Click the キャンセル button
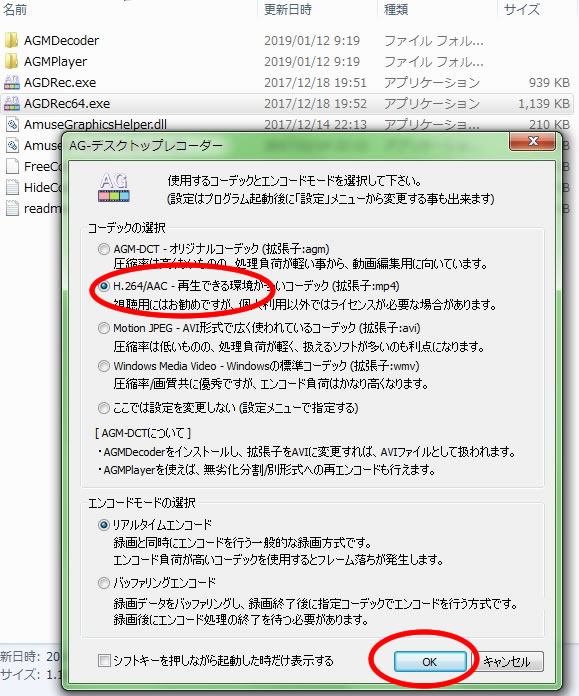The image size is (579, 696). point(507,662)
